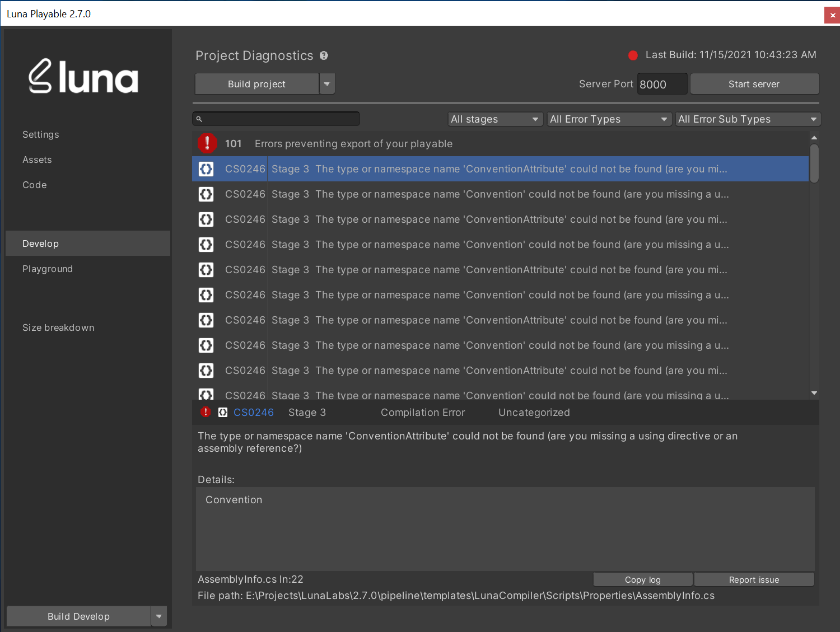Screen dimensions: 840x632
Task: Click the Report issue button
Action: [754, 579]
